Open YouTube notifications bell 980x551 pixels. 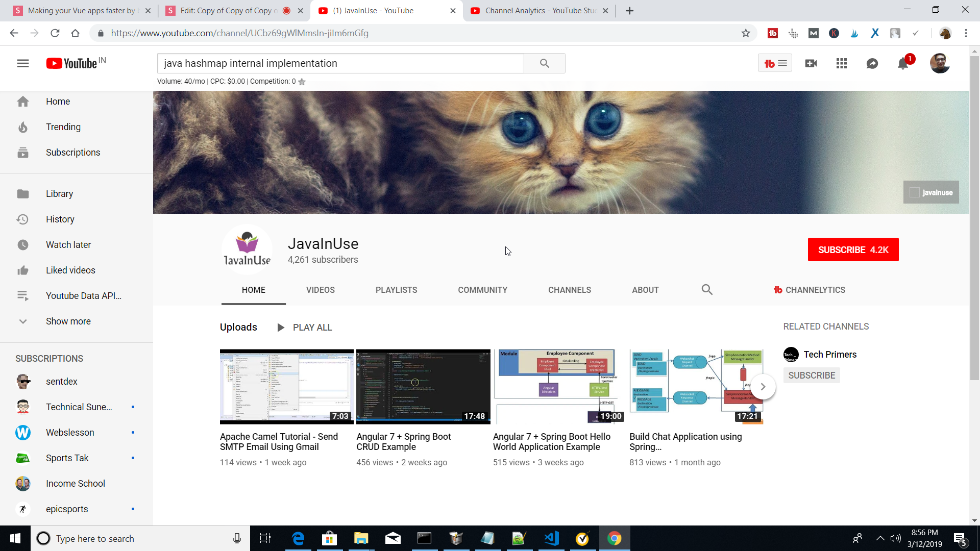[902, 64]
